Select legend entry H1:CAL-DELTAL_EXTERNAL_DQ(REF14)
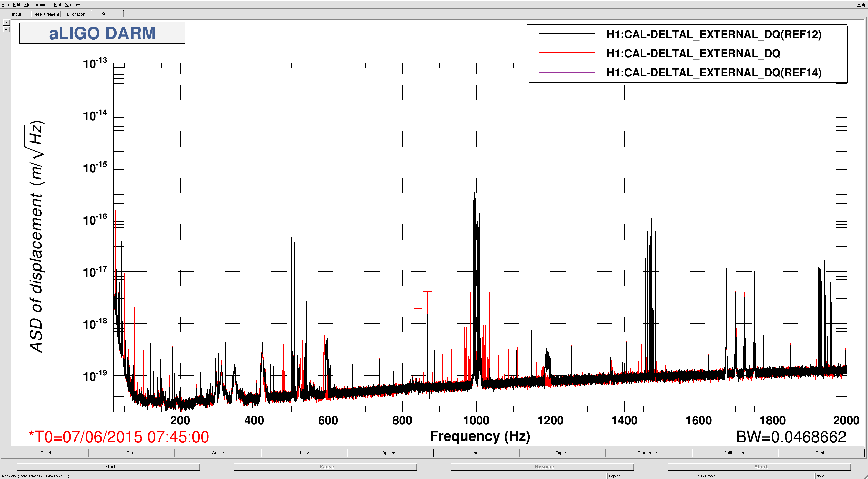The height and width of the screenshot is (479, 868). (714, 73)
